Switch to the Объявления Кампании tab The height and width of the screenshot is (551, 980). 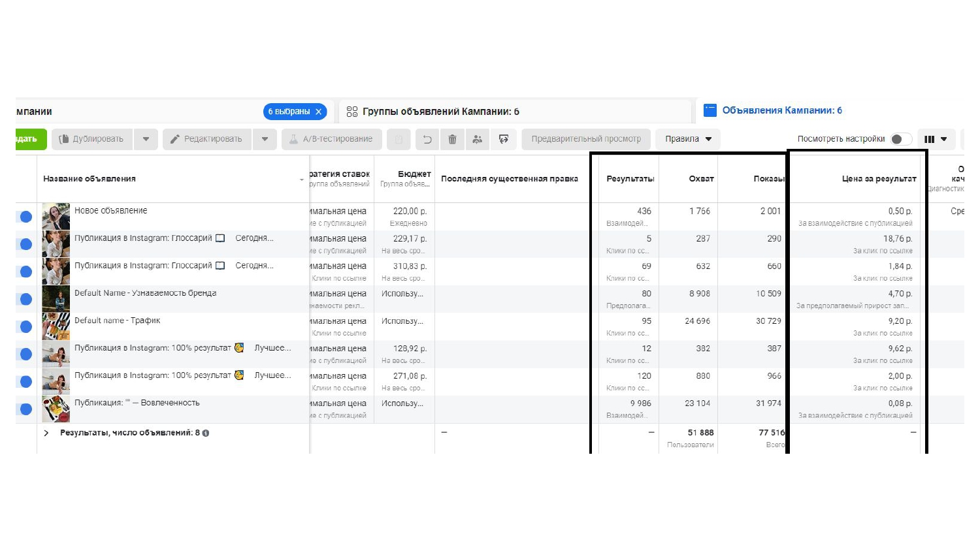[x=782, y=110]
